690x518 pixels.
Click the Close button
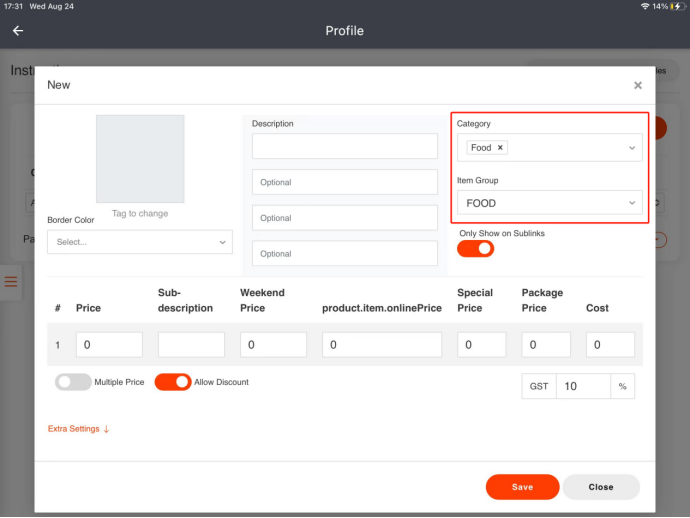(601, 487)
